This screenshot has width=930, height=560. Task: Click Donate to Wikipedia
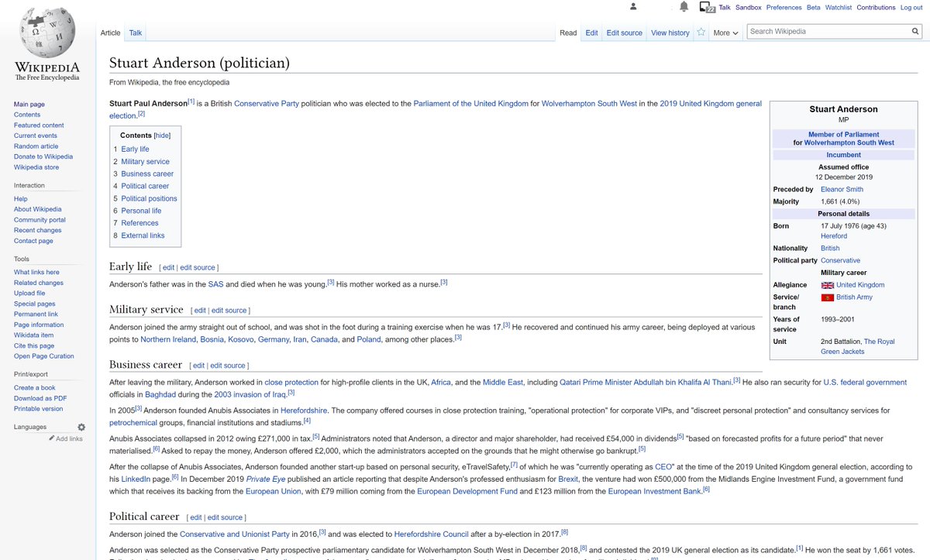coord(43,156)
